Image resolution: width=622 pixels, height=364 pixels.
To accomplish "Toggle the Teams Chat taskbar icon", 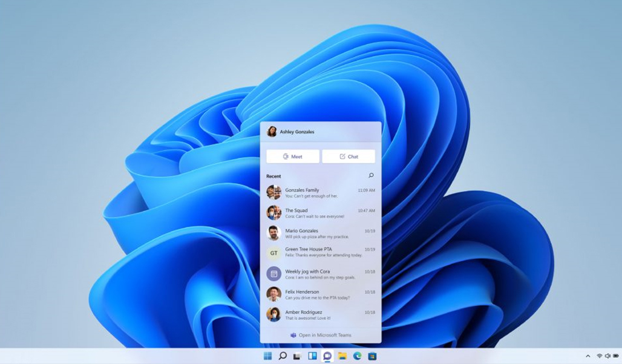I will pos(327,356).
